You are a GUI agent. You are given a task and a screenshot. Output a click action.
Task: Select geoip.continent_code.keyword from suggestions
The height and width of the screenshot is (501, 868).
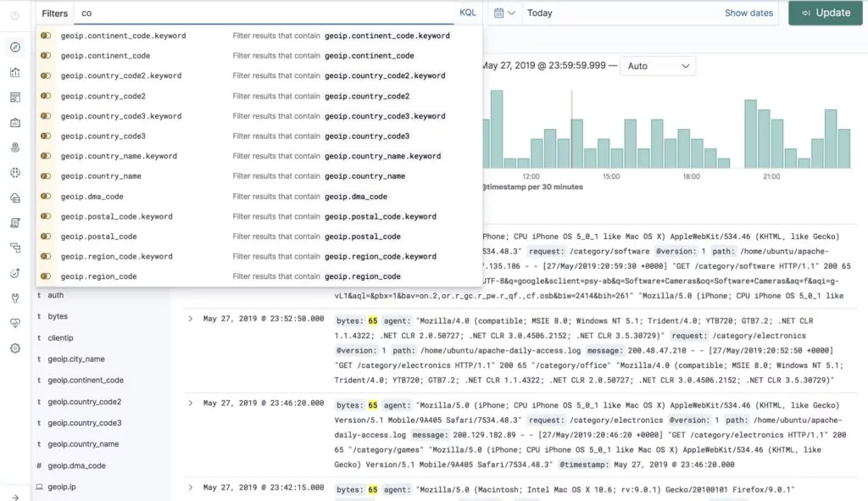259,36
